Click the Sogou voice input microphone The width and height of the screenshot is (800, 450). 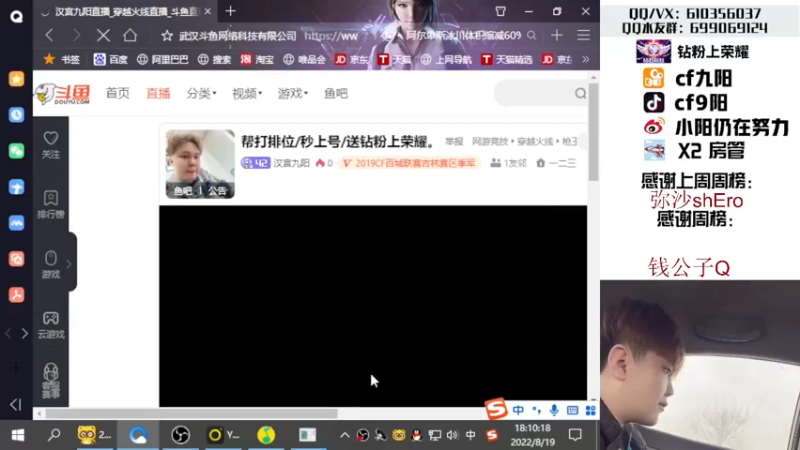[554, 410]
